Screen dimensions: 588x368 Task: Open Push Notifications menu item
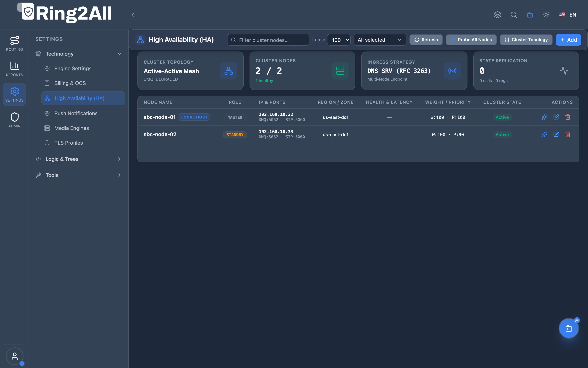tap(83, 113)
